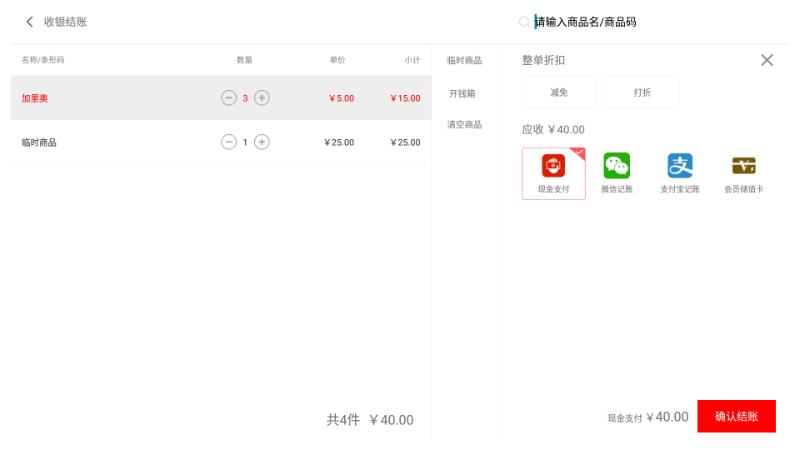
Task: Focus the 请输入商品名/商品码 search field
Action: click(x=586, y=22)
